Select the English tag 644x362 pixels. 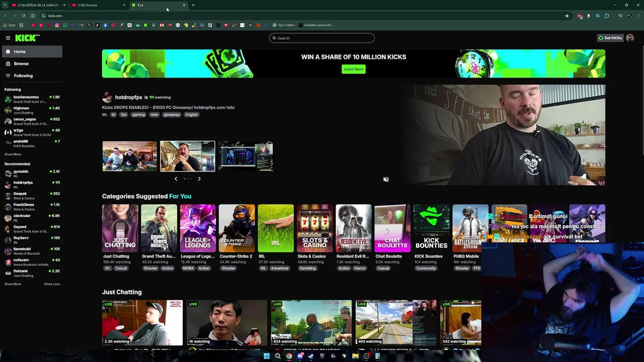[191, 115]
